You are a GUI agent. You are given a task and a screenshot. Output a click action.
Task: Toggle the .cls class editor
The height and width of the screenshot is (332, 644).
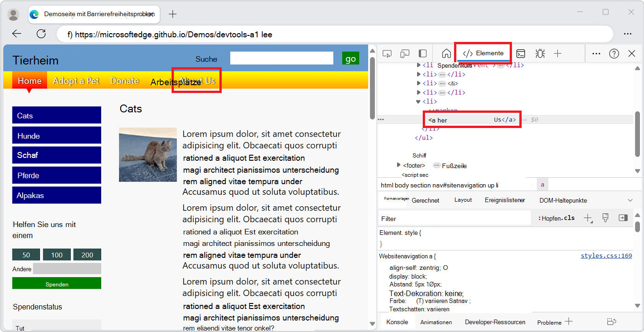click(x=569, y=217)
